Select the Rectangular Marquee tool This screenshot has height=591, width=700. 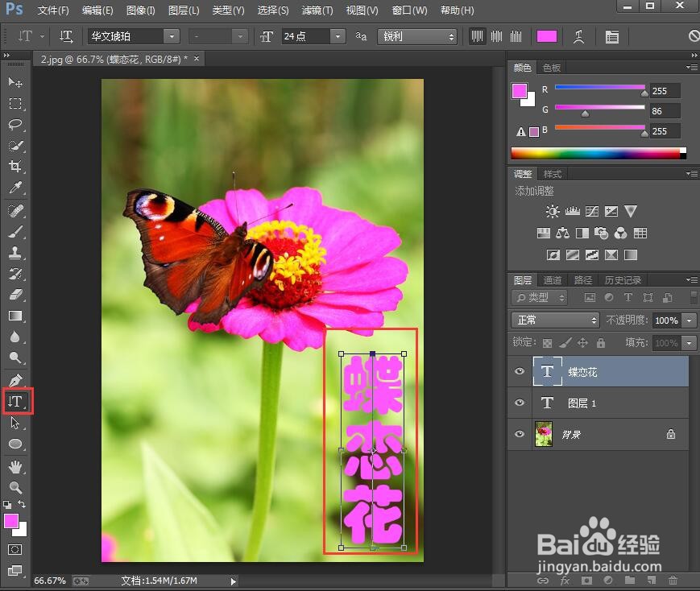pos(15,104)
